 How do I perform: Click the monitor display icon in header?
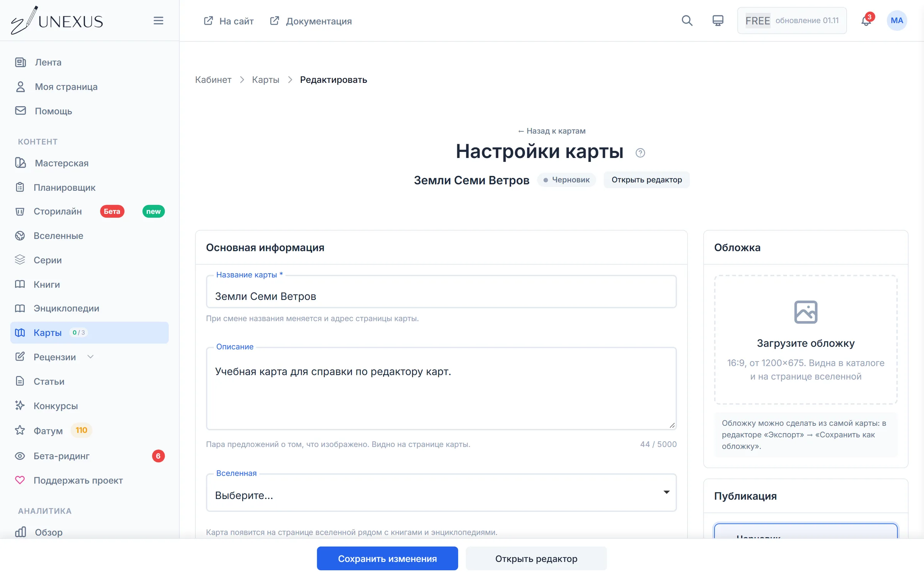(718, 20)
